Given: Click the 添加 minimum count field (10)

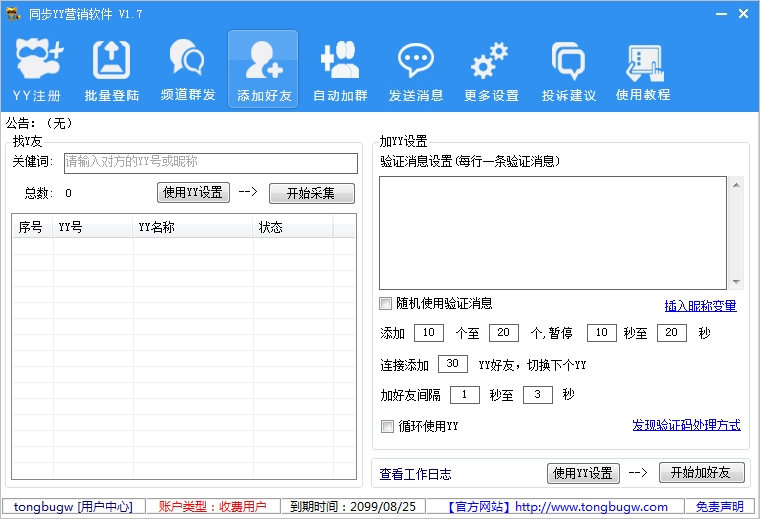Looking at the screenshot, I should 428,333.
